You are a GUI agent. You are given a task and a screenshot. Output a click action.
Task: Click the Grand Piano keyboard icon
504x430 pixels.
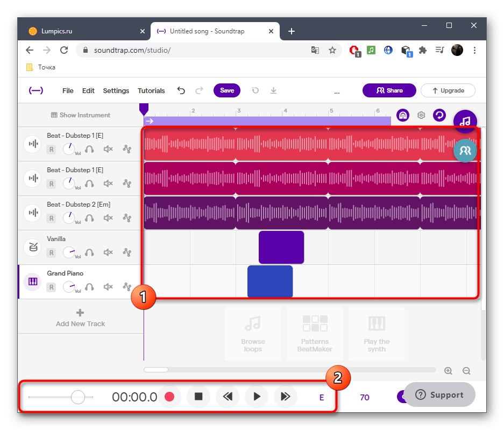pos(33,281)
